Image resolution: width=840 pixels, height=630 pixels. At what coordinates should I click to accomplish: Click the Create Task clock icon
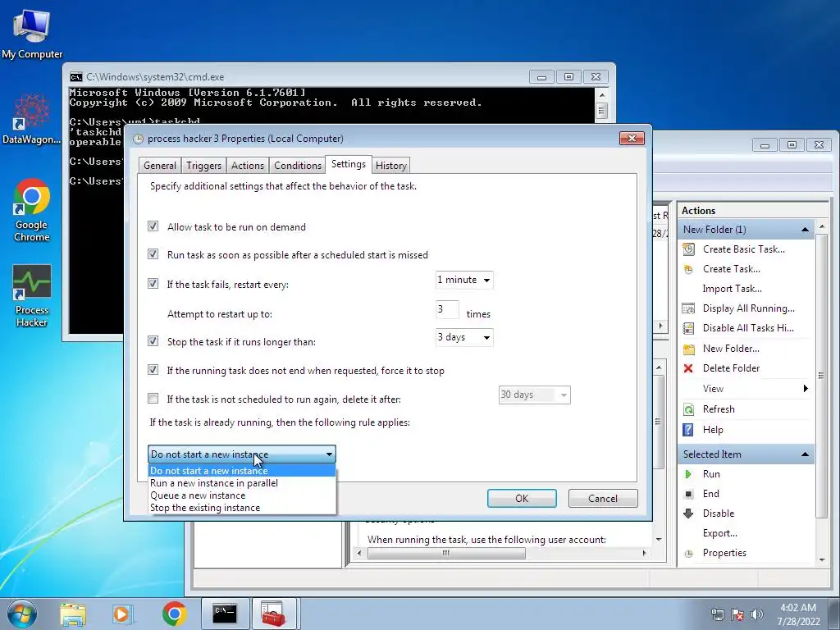(688, 269)
